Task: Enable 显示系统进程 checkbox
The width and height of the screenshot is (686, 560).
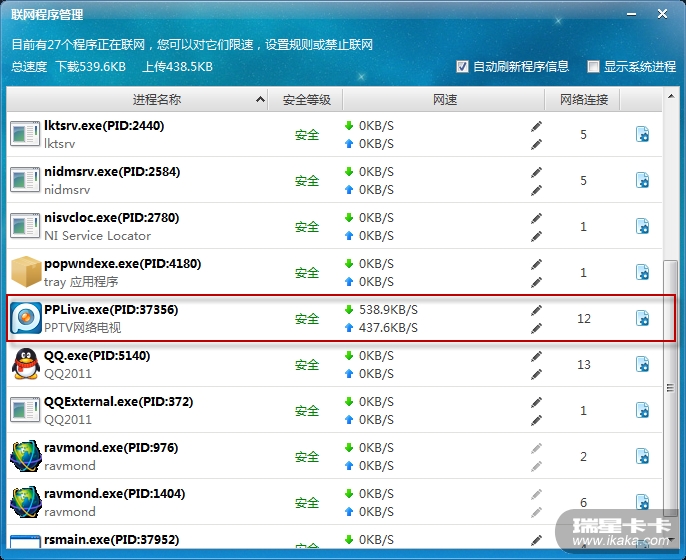Action: point(593,66)
